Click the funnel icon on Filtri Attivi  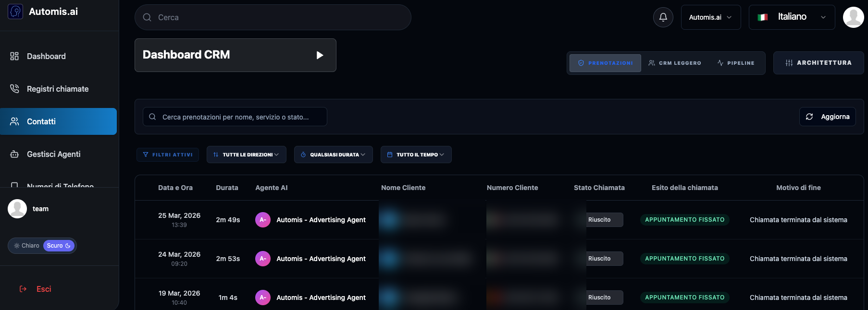click(146, 155)
